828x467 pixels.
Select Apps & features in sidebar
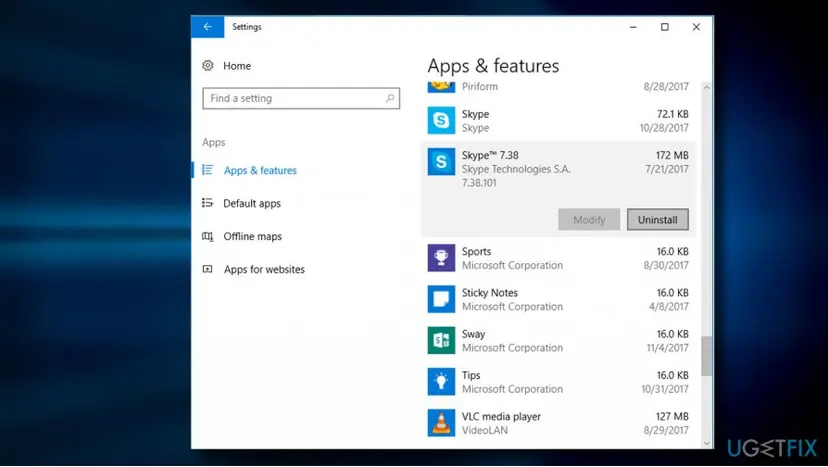260,170
